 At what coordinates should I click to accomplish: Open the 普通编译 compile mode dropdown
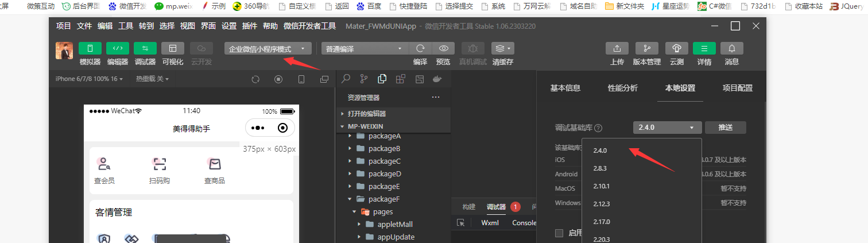tap(365, 49)
